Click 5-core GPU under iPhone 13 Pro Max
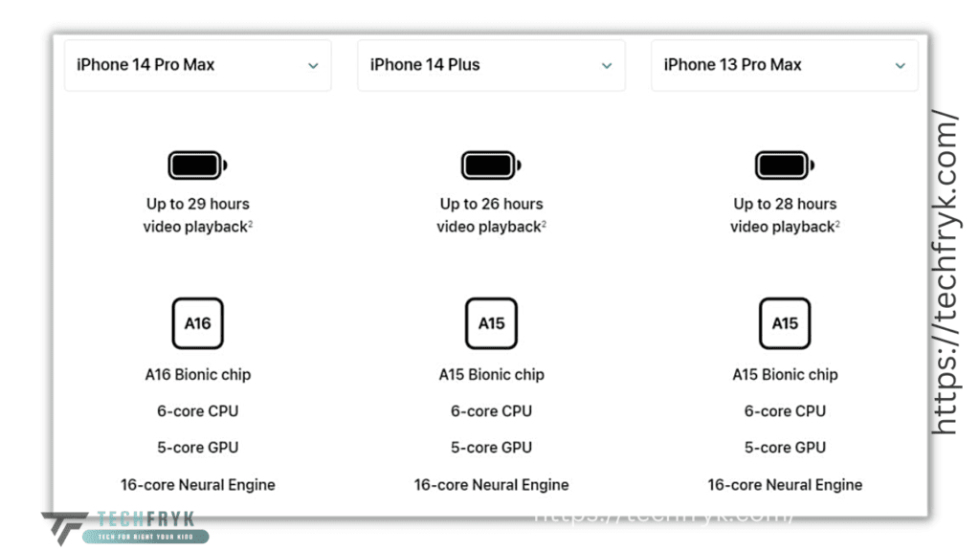Image resolution: width=980 pixels, height=551 pixels. [785, 448]
